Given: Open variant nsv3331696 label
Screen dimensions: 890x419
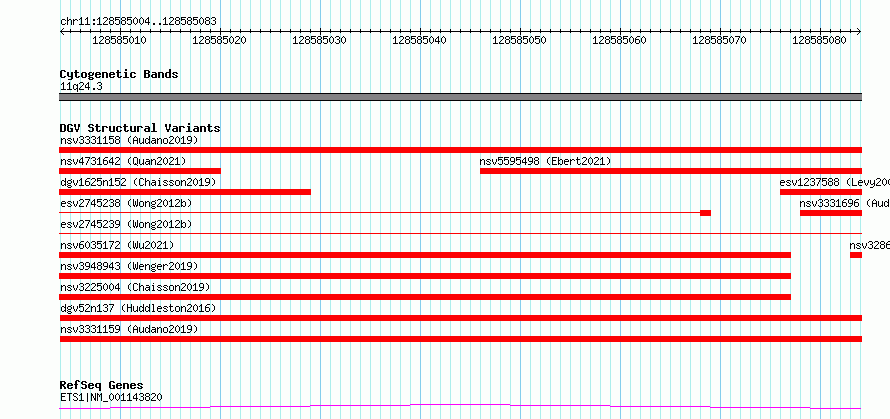Looking at the screenshot, I should (845, 203).
